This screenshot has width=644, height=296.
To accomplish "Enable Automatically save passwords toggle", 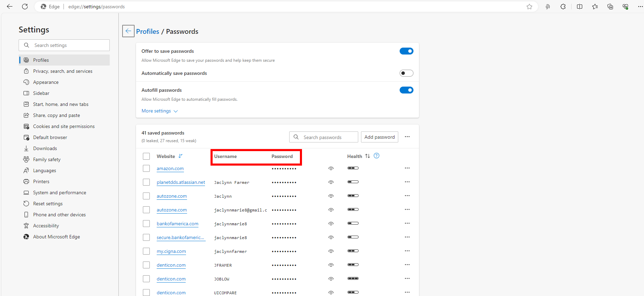I will (x=406, y=73).
